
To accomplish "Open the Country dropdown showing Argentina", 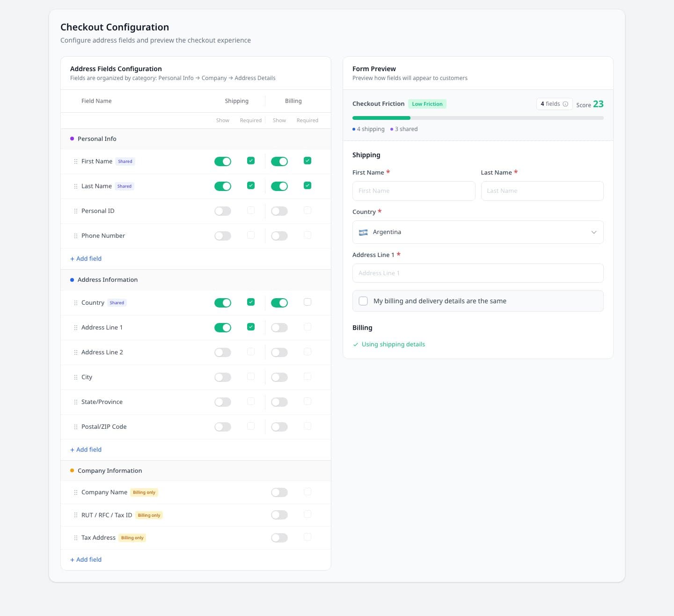I will [x=478, y=232].
